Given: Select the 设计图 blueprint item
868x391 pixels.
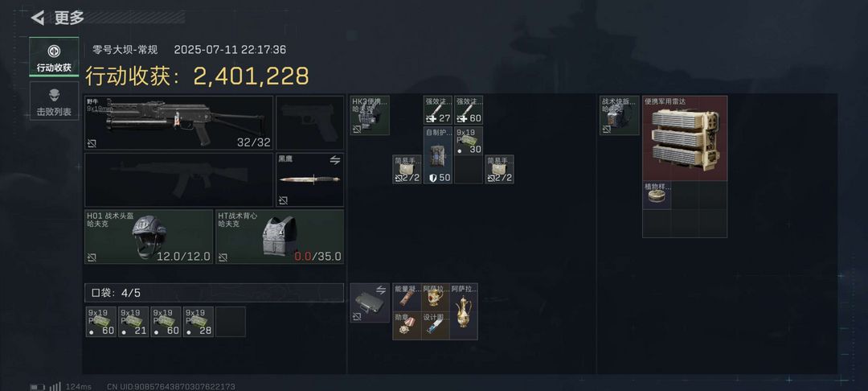Looking at the screenshot, I should coord(435,326).
